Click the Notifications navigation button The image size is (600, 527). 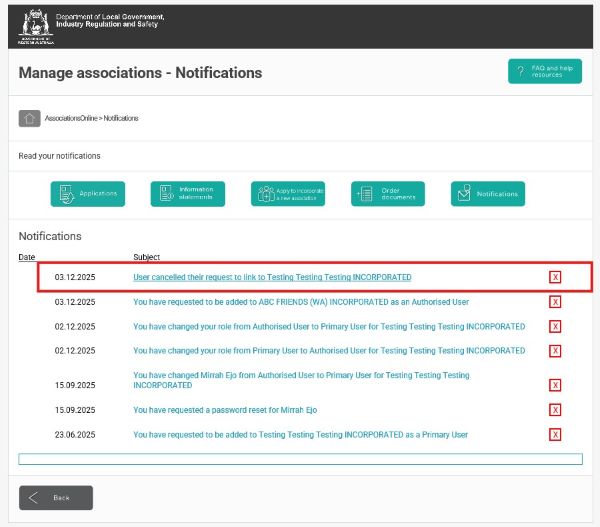[x=488, y=193]
